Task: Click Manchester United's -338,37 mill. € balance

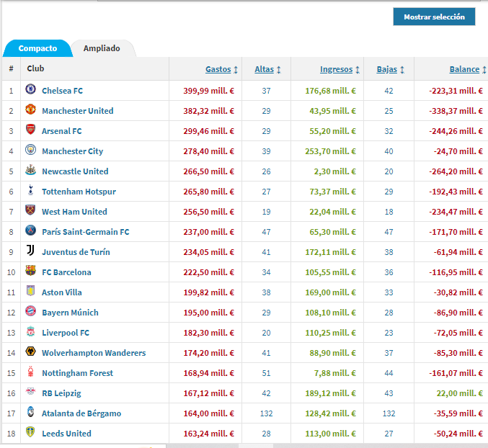Action: point(456,111)
